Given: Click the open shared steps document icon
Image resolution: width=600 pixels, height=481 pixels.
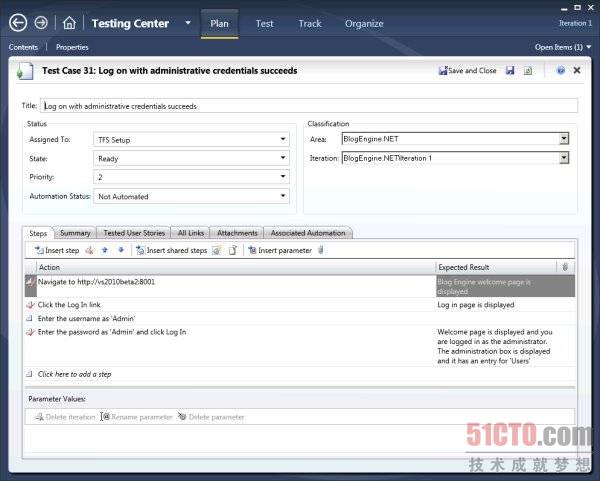Looking at the screenshot, I should [x=232, y=250].
